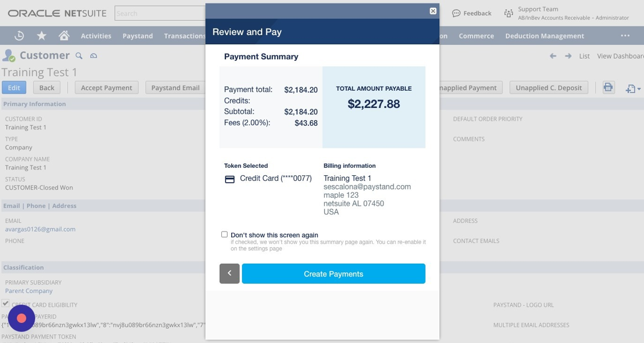Check the Don't show this screen again box

(x=224, y=234)
